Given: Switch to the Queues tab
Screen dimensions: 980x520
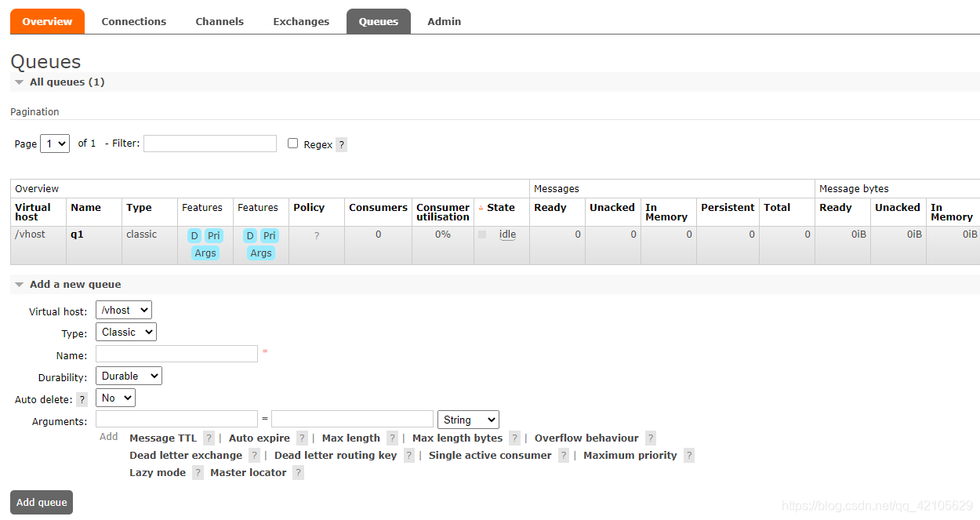Looking at the screenshot, I should pyautogui.click(x=379, y=22).
